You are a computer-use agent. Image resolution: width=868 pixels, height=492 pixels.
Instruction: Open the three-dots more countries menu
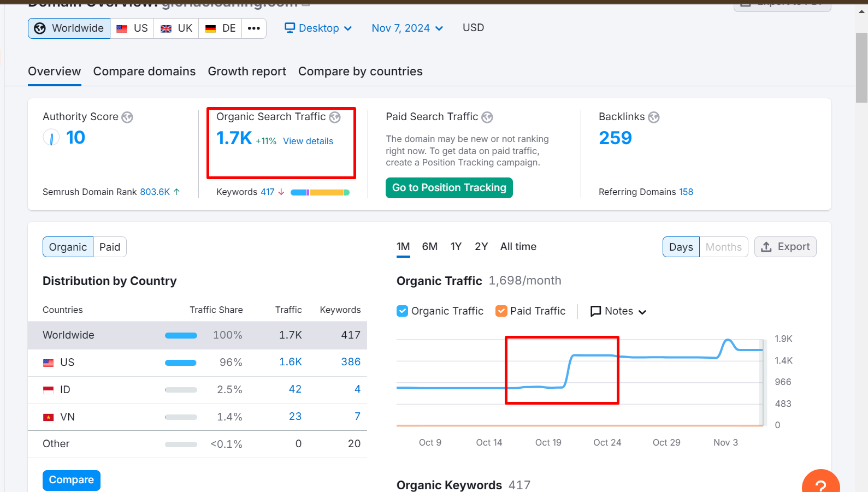pos(253,28)
